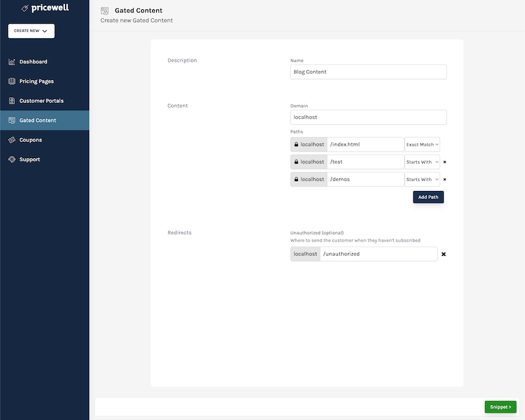525x420 pixels.
Task: Click localhost prefix of unauthorized redirect
Action: click(305, 254)
